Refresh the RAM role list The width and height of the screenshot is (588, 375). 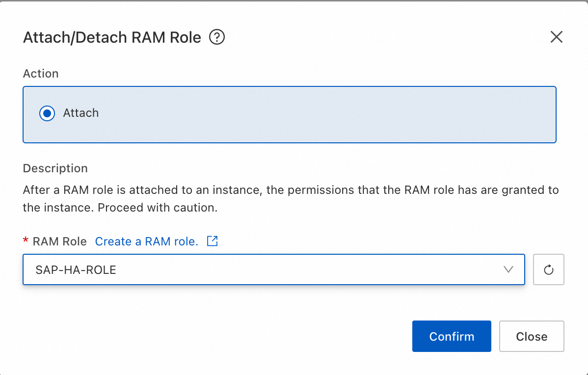[549, 269]
